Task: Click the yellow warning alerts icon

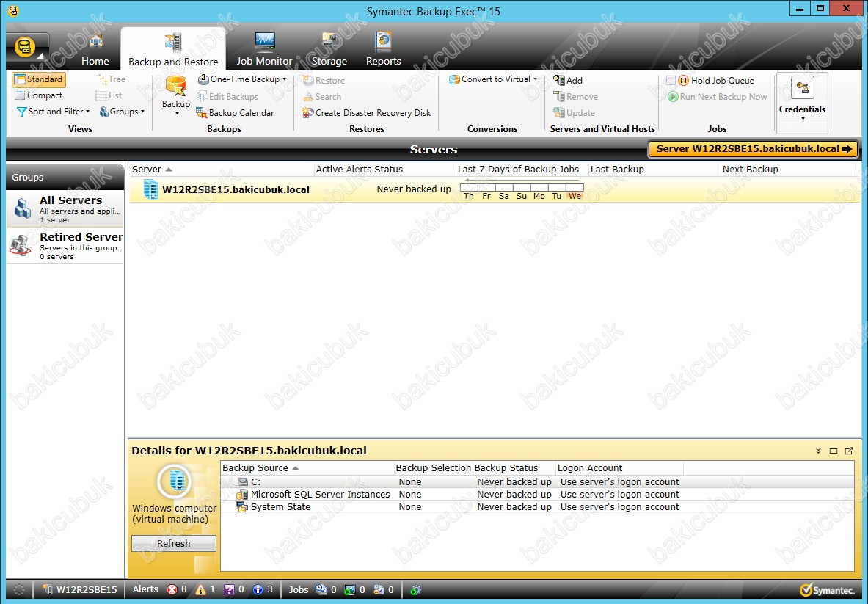Action: tap(200, 589)
